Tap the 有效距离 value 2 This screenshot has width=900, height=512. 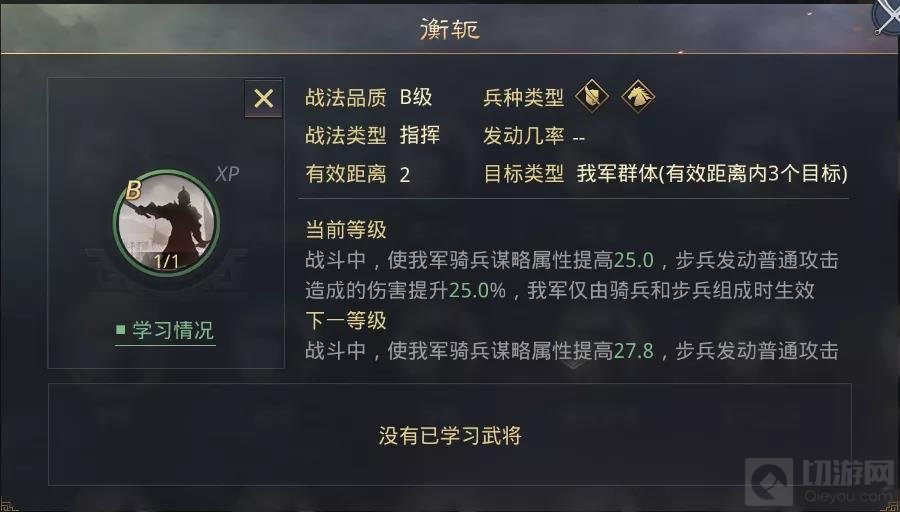[x=405, y=175]
